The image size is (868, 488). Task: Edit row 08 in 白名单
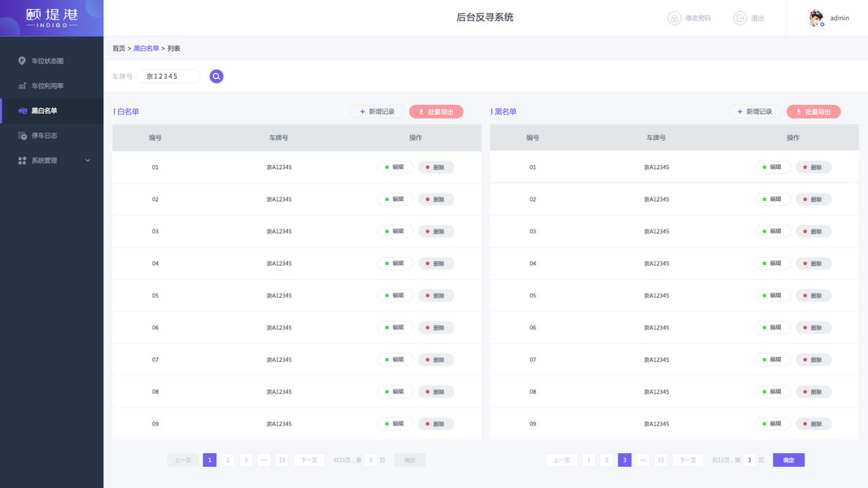(x=395, y=392)
